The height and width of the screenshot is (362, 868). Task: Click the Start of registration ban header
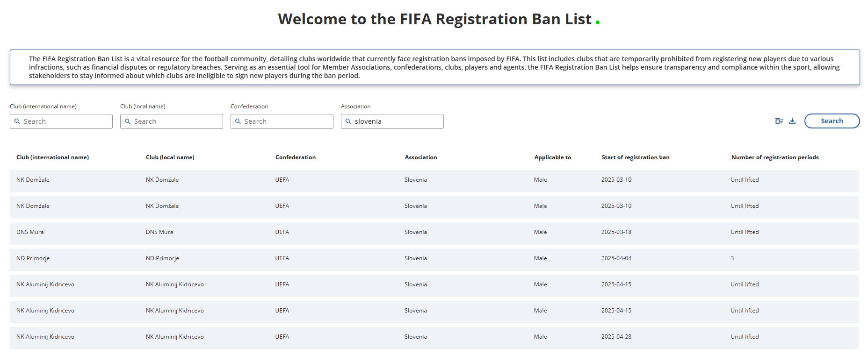coord(636,157)
